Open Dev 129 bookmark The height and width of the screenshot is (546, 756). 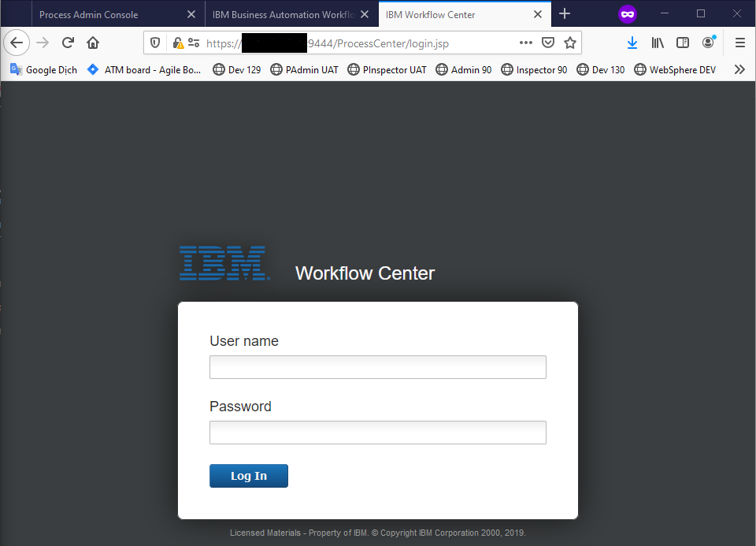[237, 69]
